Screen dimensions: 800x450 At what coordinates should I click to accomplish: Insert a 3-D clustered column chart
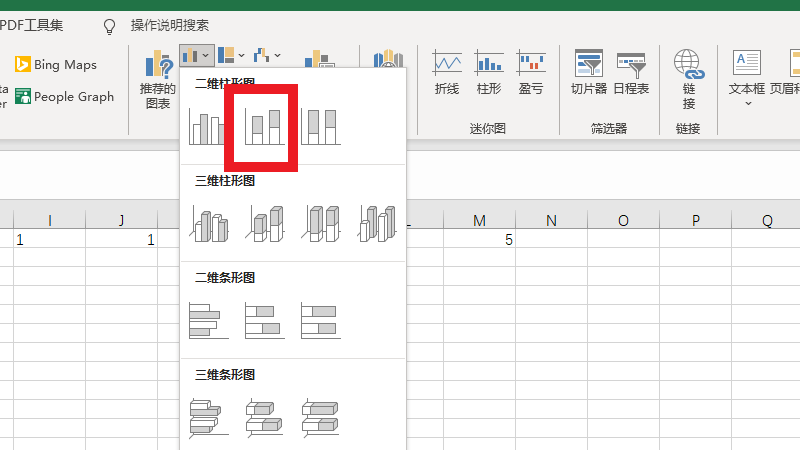pyautogui.click(x=209, y=223)
